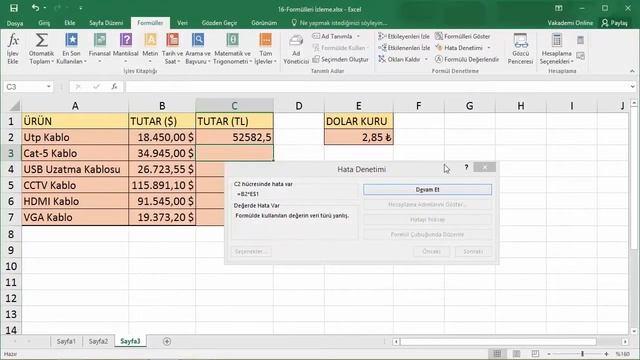
Task: Click Okları Kaldır remove arrows
Action: [x=400, y=59]
